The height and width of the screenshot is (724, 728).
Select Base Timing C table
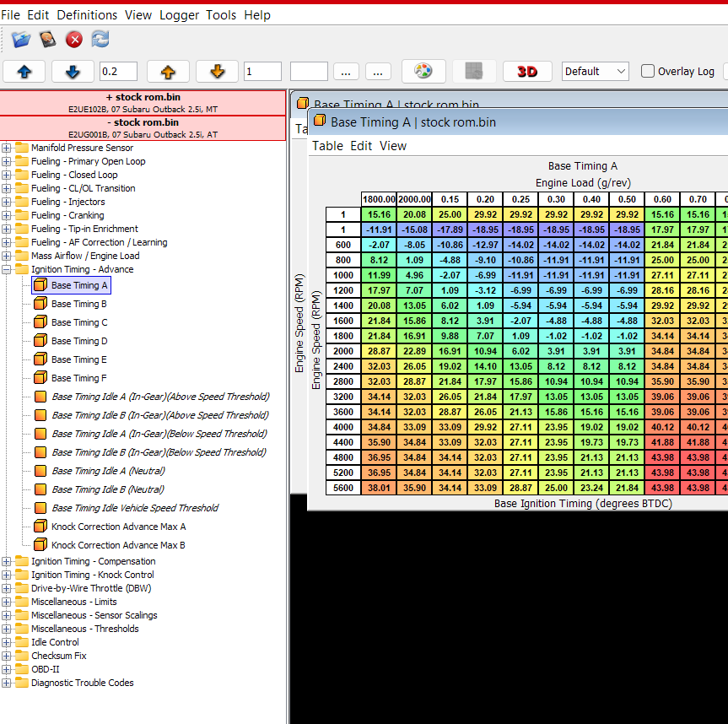click(x=79, y=322)
